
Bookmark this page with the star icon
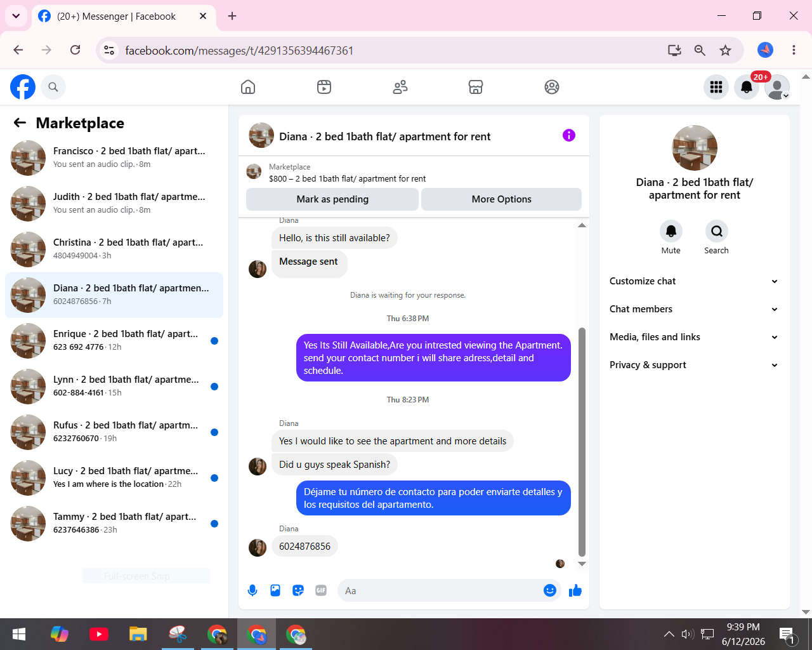[725, 50]
